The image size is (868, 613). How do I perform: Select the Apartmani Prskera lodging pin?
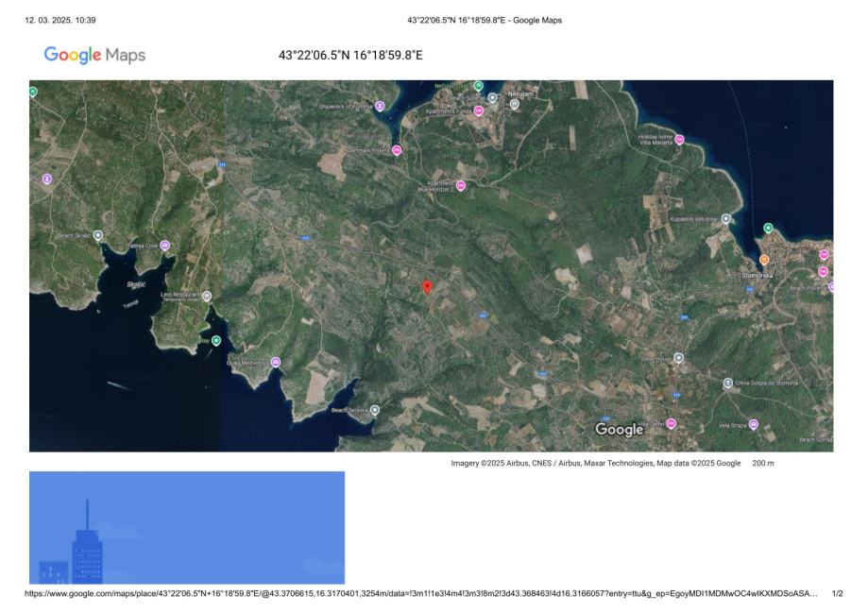pos(397,150)
